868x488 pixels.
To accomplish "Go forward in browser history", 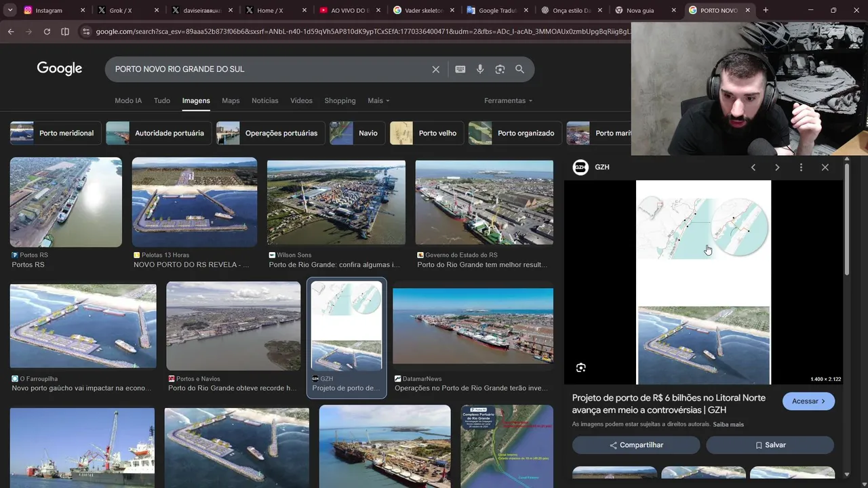I will point(28,32).
